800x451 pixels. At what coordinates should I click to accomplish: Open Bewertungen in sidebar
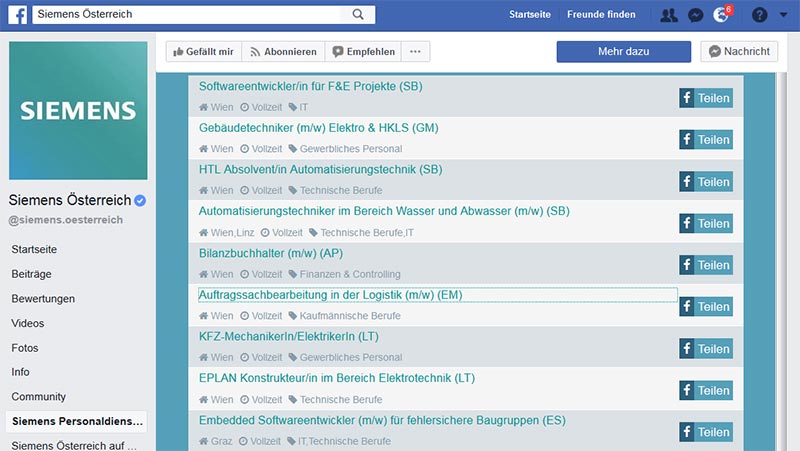coord(43,298)
